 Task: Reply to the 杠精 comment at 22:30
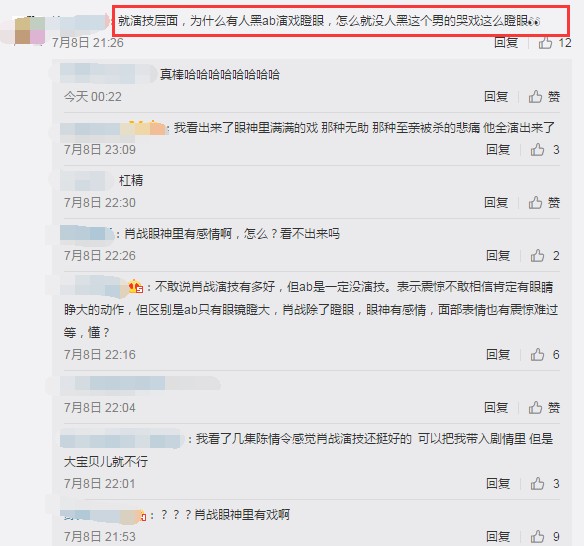click(496, 203)
